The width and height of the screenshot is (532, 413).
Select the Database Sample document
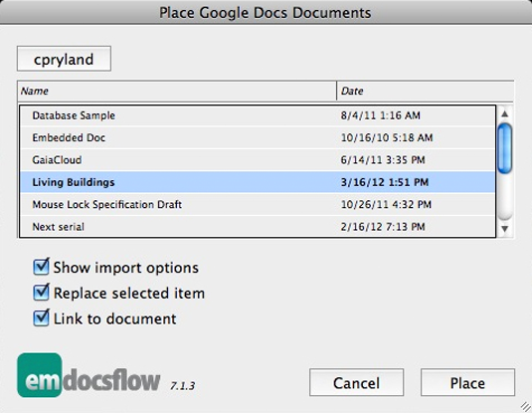(258, 115)
